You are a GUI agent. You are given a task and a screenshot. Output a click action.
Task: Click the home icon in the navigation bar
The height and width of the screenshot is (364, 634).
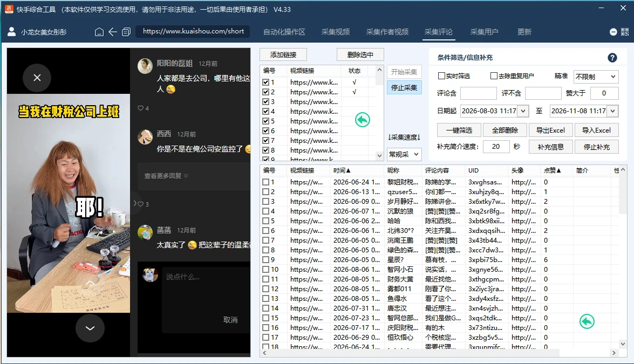point(99,32)
